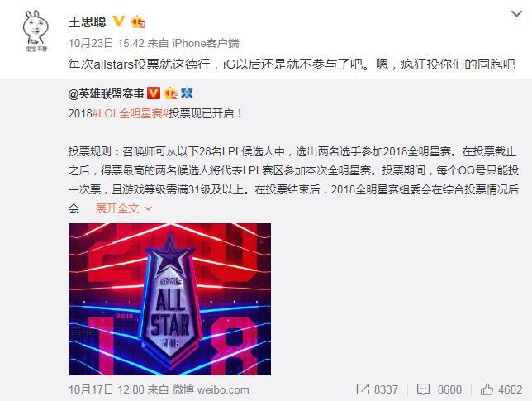The width and height of the screenshot is (532, 401).
Task: Click the red V badge beside 英雄联盟赛事
Action: click(154, 93)
